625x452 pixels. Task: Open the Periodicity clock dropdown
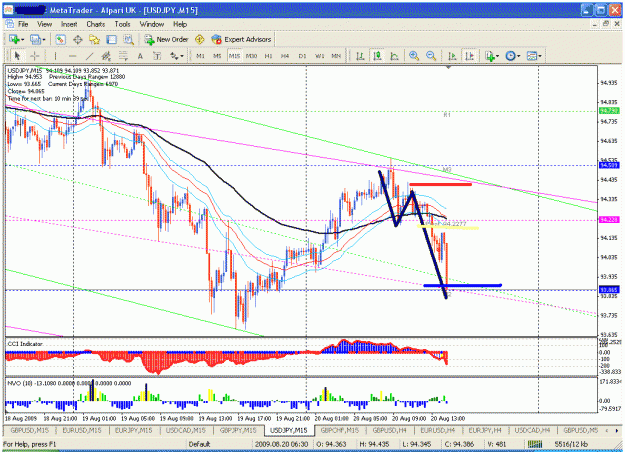(x=513, y=56)
